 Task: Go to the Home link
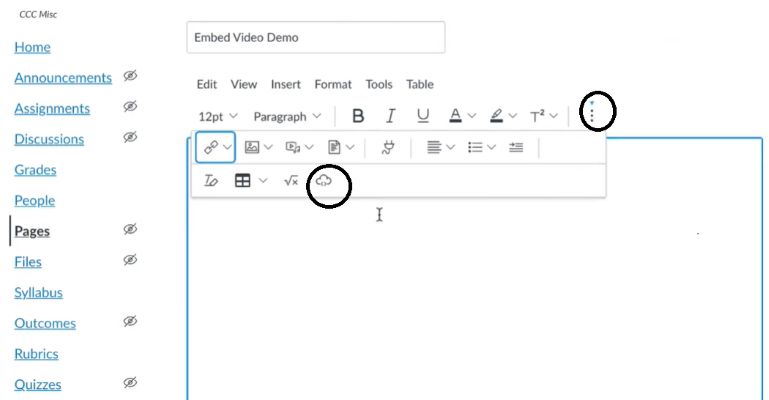32,47
